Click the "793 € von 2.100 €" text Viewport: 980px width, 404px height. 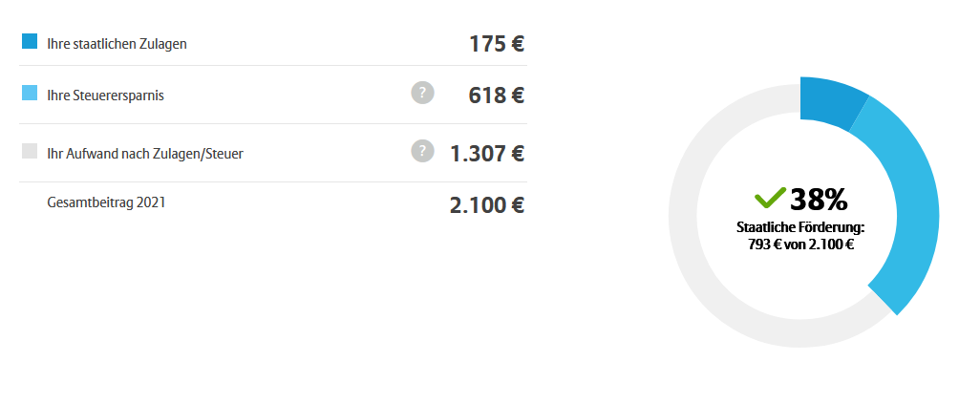pos(800,244)
